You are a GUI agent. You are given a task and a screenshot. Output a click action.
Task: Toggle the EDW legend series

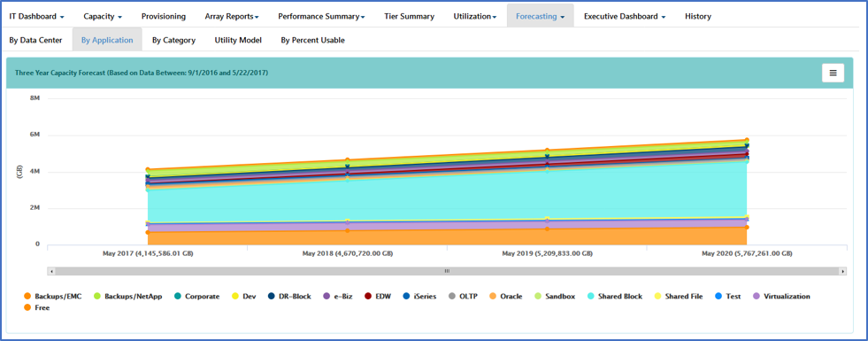coord(377,297)
